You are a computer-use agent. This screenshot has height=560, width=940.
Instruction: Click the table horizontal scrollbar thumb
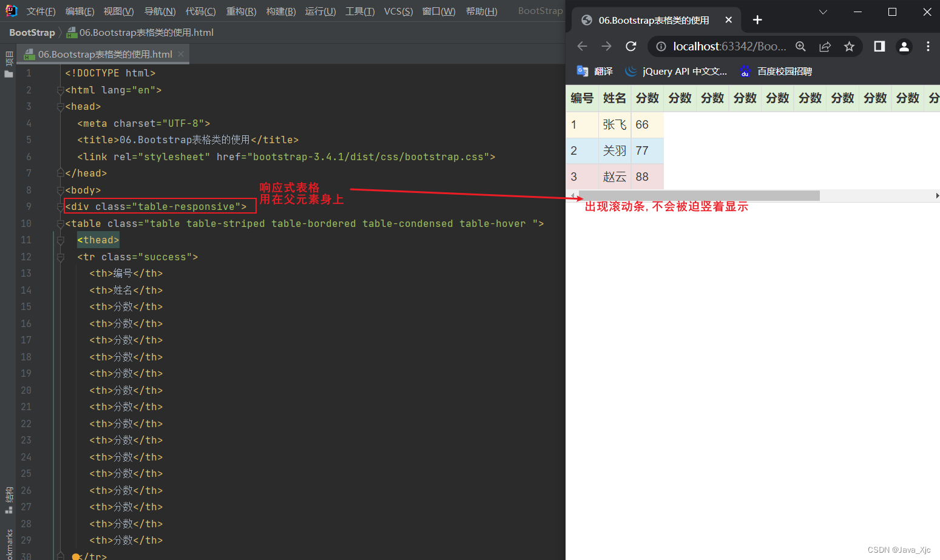[698, 195]
